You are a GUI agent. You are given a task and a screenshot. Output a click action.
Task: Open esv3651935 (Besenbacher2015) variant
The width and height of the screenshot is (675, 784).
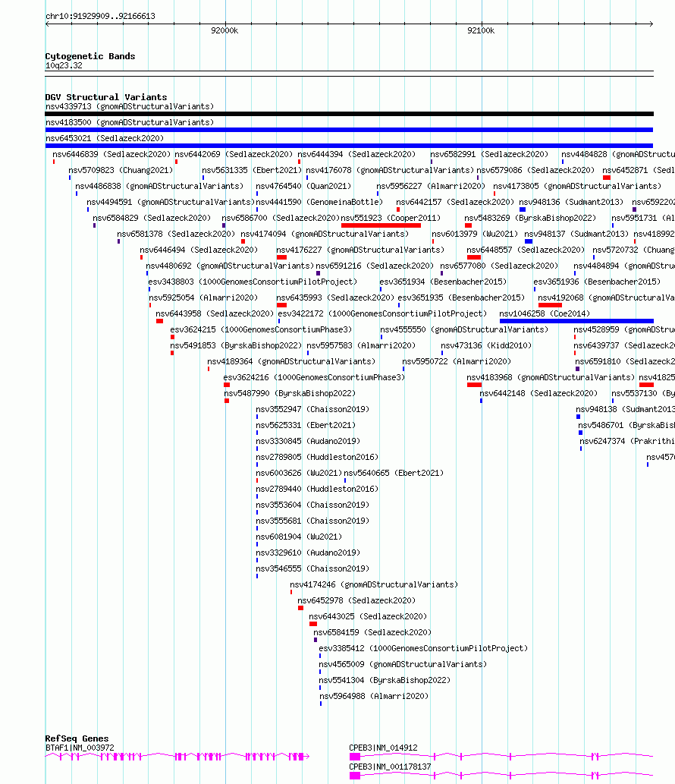coord(461,298)
